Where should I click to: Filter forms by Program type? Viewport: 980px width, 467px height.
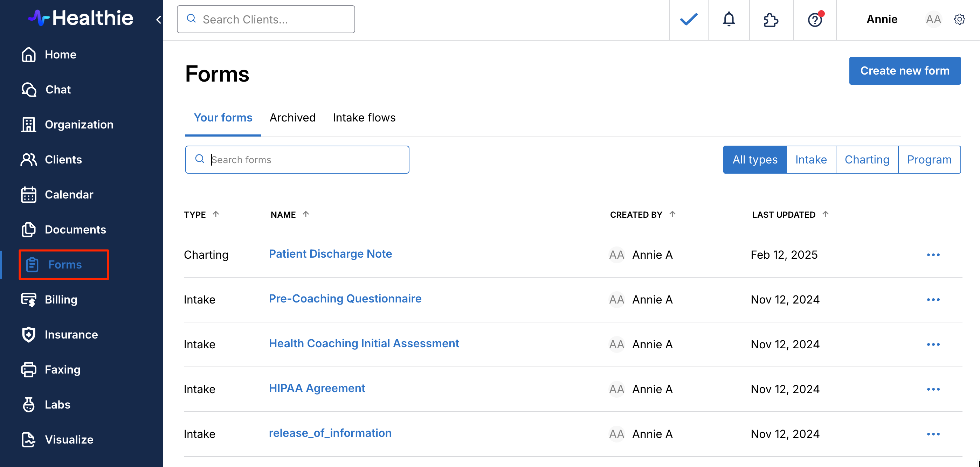[x=929, y=159]
